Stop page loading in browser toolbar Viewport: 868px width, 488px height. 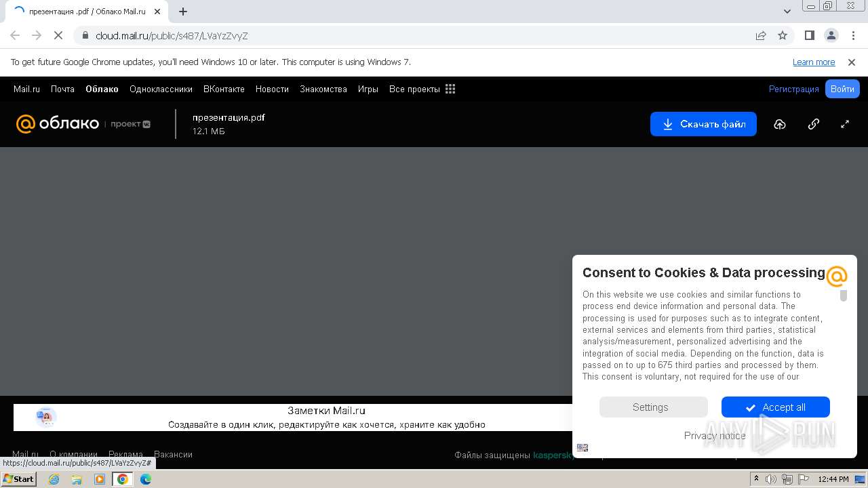pos(58,35)
